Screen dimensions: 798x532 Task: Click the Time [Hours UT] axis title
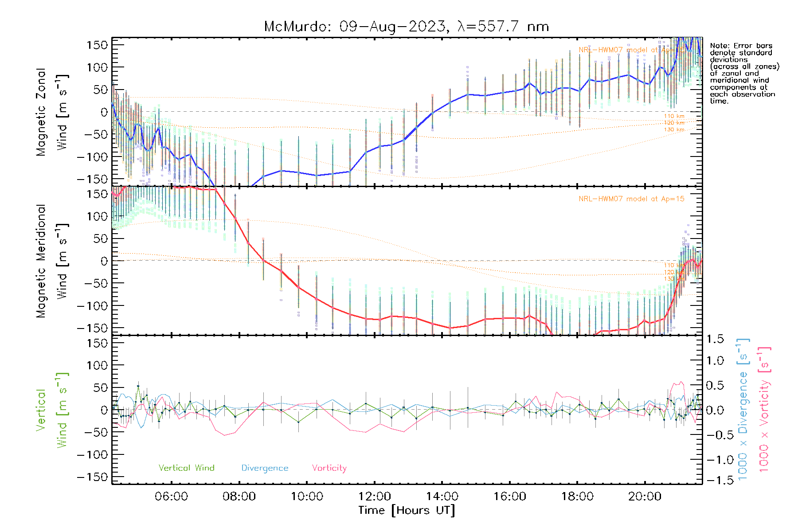(x=407, y=510)
